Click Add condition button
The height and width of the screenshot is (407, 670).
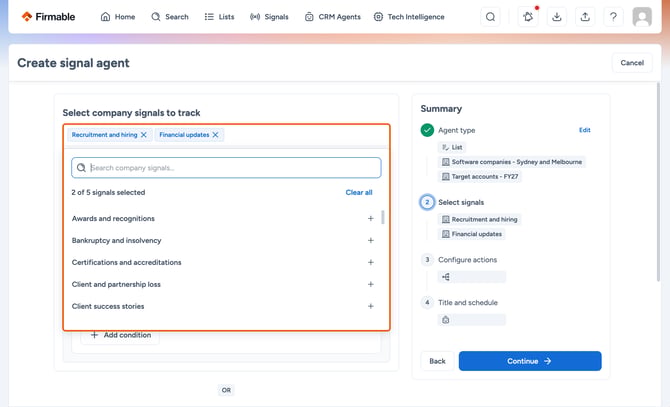pyautogui.click(x=121, y=335)
